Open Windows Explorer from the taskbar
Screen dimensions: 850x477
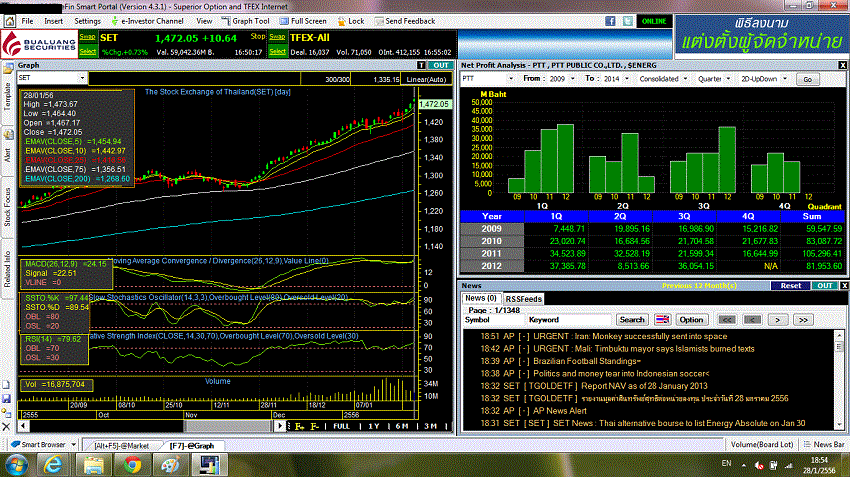pos(93,465)
